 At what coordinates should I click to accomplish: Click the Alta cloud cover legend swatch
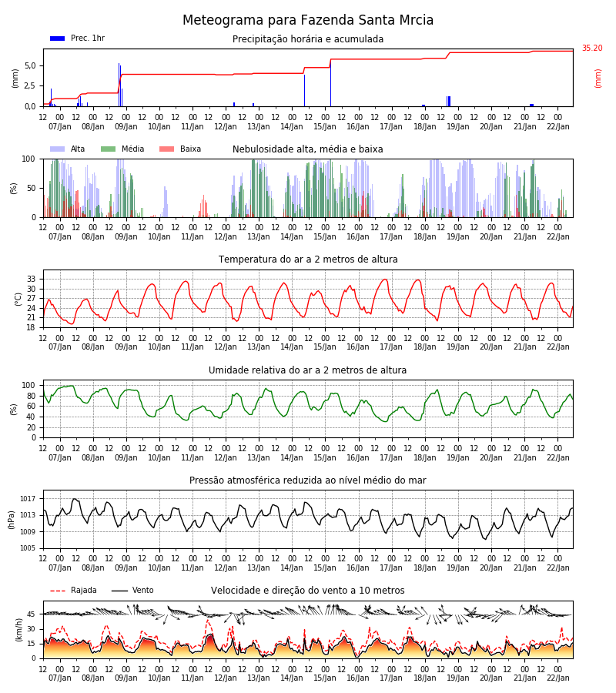pos(58,149)
